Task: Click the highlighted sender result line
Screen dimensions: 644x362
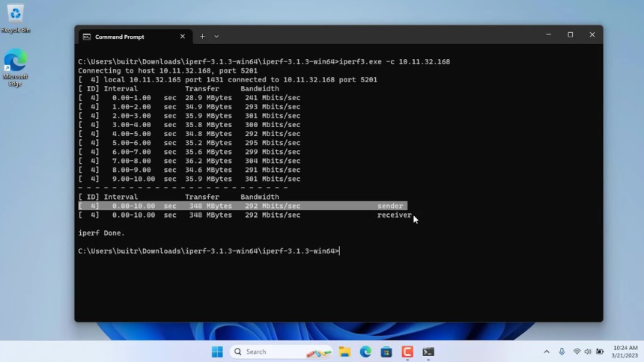Action: click(243, 206)
